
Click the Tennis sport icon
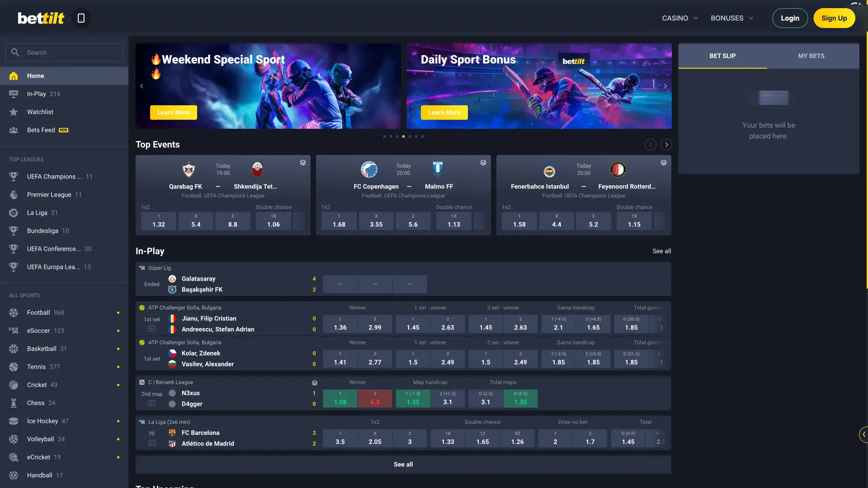[x=14, y=367]
